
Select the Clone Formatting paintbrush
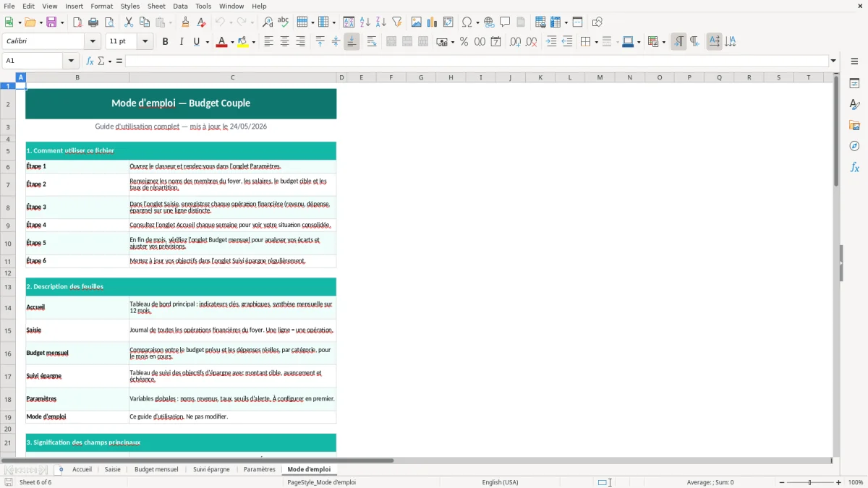[186, 22]
